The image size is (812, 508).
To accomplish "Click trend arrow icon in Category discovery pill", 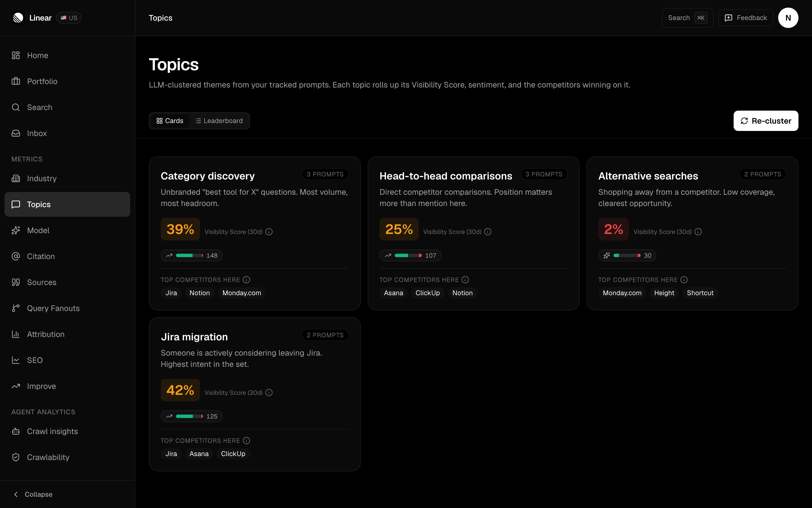I will point(169,255).
